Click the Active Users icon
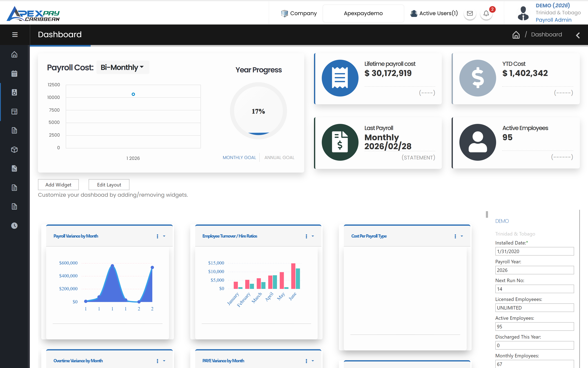The height and width of the screenshot is (368, 588). point(414,13)
